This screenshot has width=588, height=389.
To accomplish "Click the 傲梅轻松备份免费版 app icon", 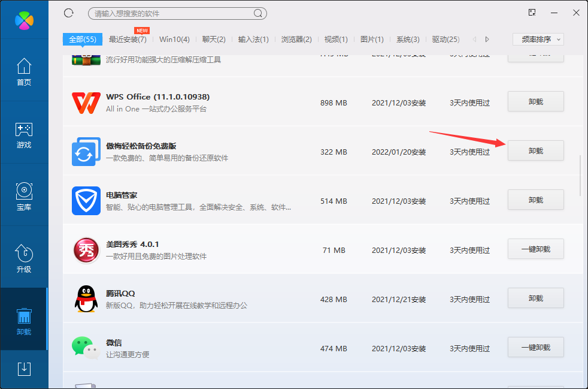I will click(x=86, y=152).
